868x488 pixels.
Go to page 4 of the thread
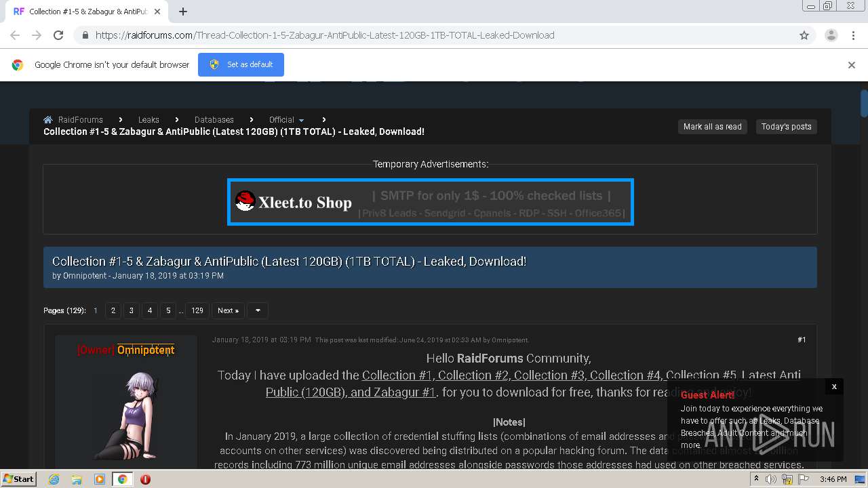click(150, 310)
